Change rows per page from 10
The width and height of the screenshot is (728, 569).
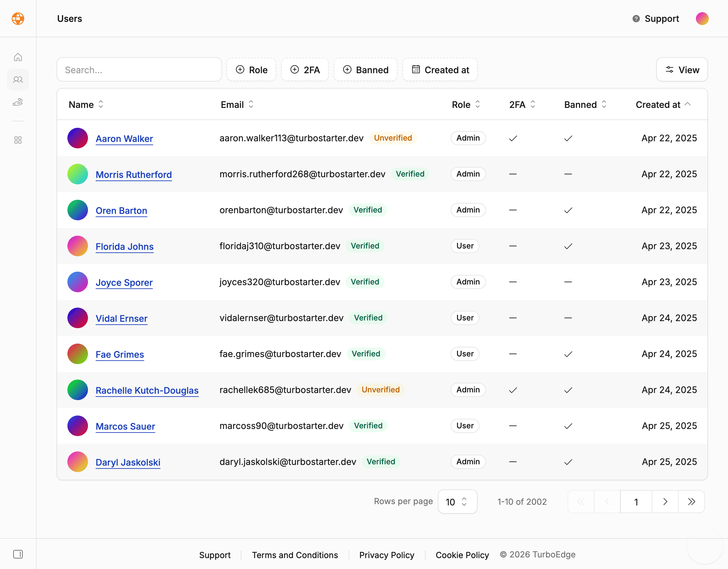click(x=457, y=502)
